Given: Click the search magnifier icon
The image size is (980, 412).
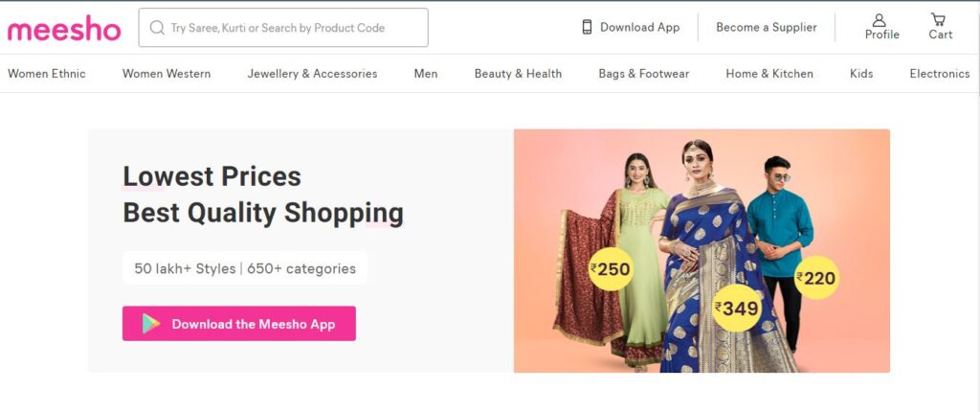Looking at the screenshot, I should click(x=157, y=28).
